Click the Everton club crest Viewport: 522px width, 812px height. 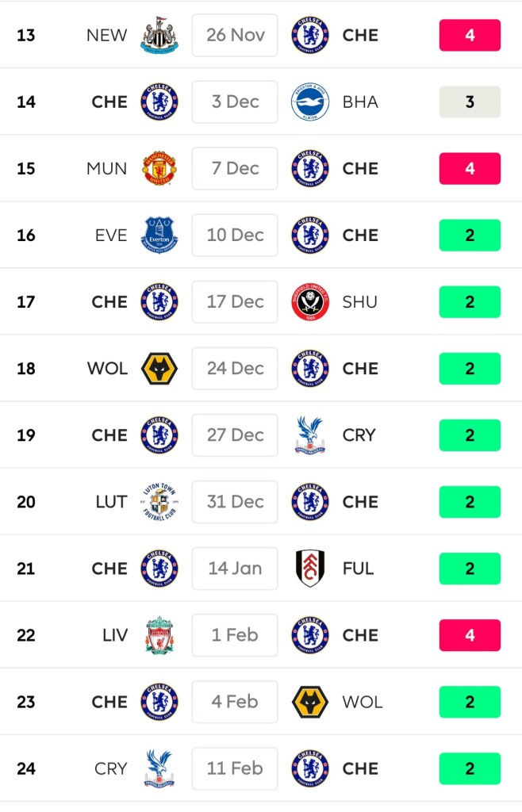click(x=159, y=236)
